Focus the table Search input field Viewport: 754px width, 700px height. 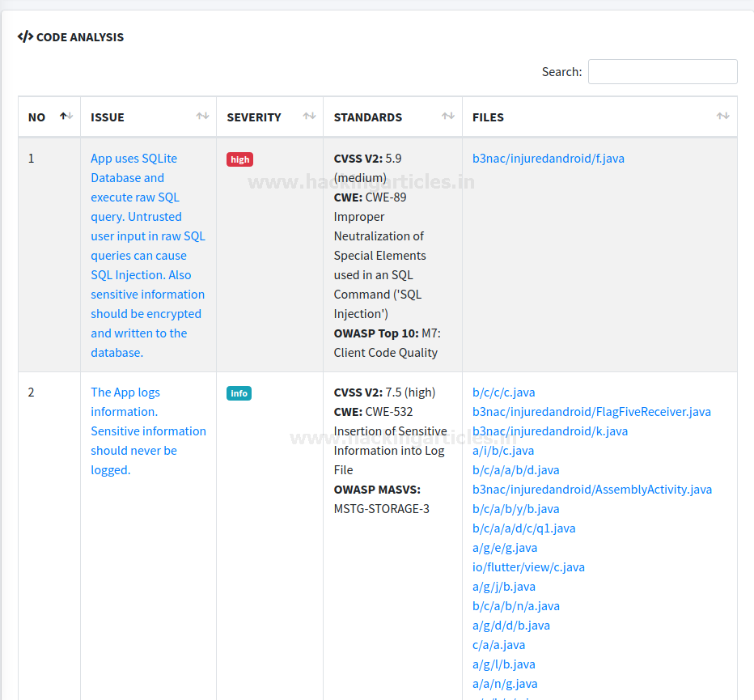click(x=663, y=71)
